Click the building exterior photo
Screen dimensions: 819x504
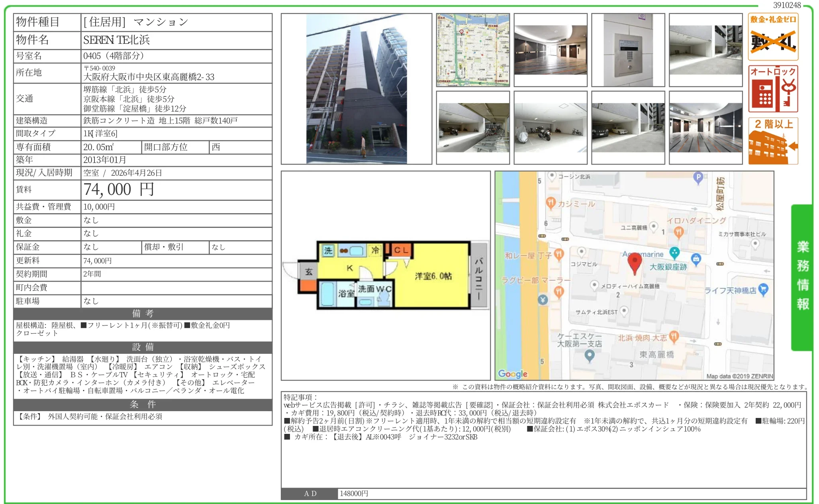(x=356, y=88)
